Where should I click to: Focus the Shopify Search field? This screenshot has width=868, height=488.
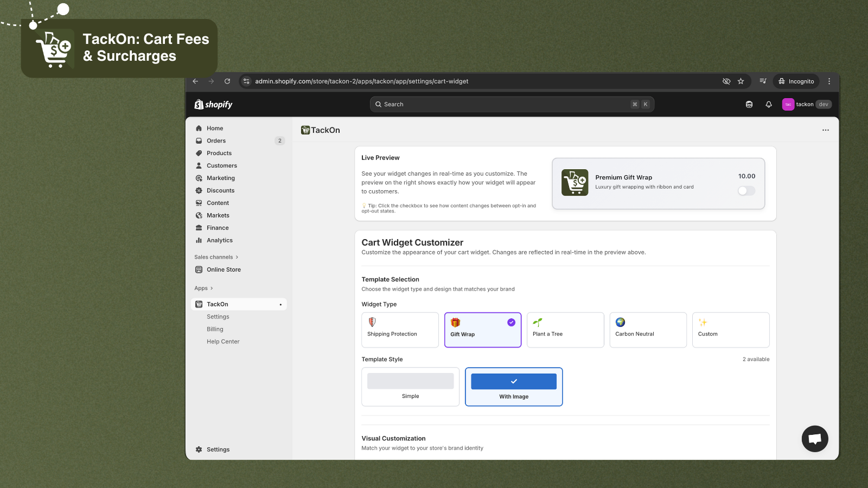tap(512, 104)
